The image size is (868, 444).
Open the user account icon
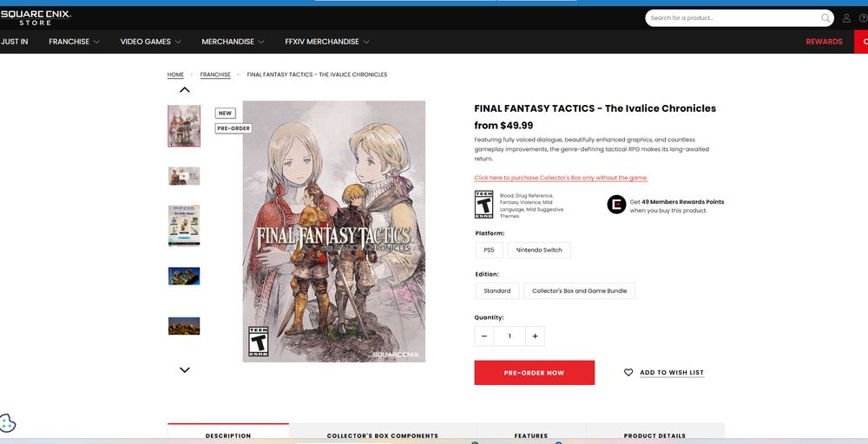pyautogui.click(x=846, y=17)
